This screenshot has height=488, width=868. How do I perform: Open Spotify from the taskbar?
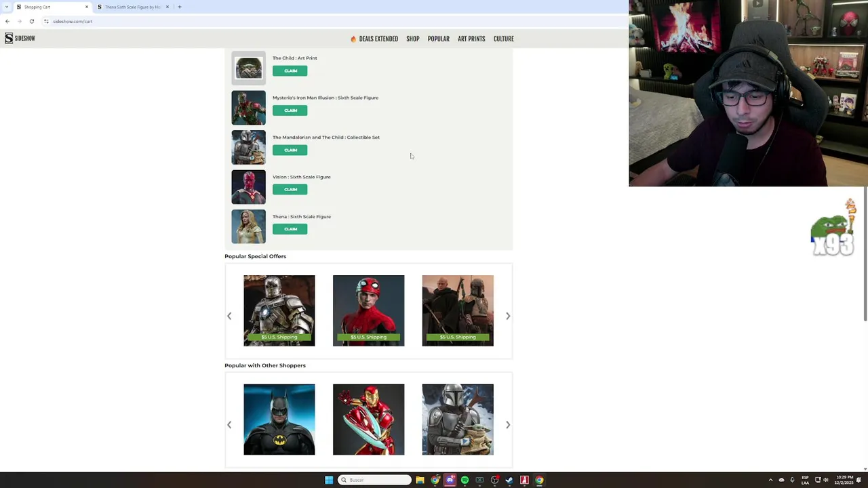pyautogui.click(x=465, y=480)
